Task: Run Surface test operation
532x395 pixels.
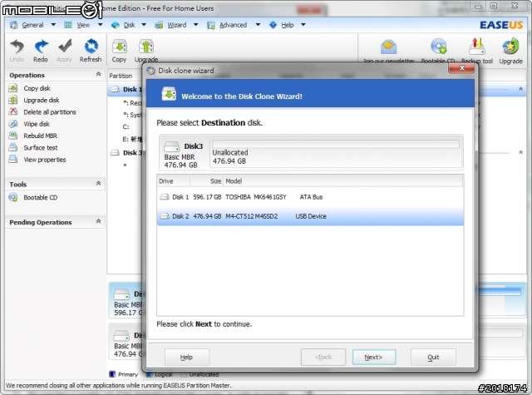Action: (41, 148)
